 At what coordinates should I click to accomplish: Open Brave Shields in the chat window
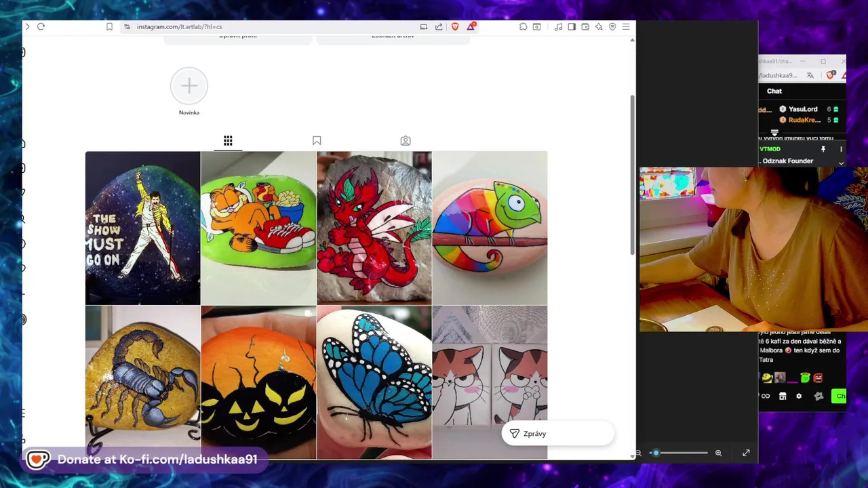pos(831,75)
